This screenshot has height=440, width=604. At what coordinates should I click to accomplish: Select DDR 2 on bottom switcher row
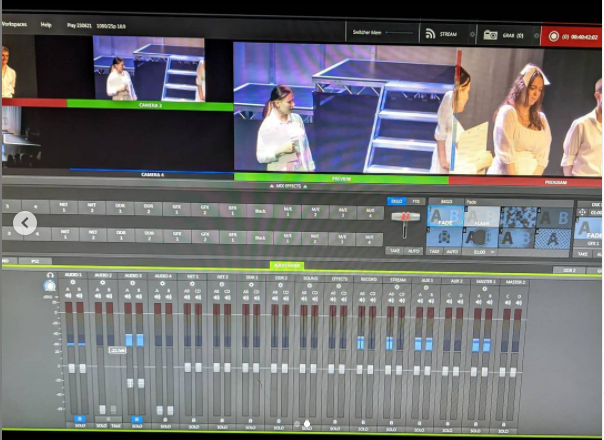149,236
